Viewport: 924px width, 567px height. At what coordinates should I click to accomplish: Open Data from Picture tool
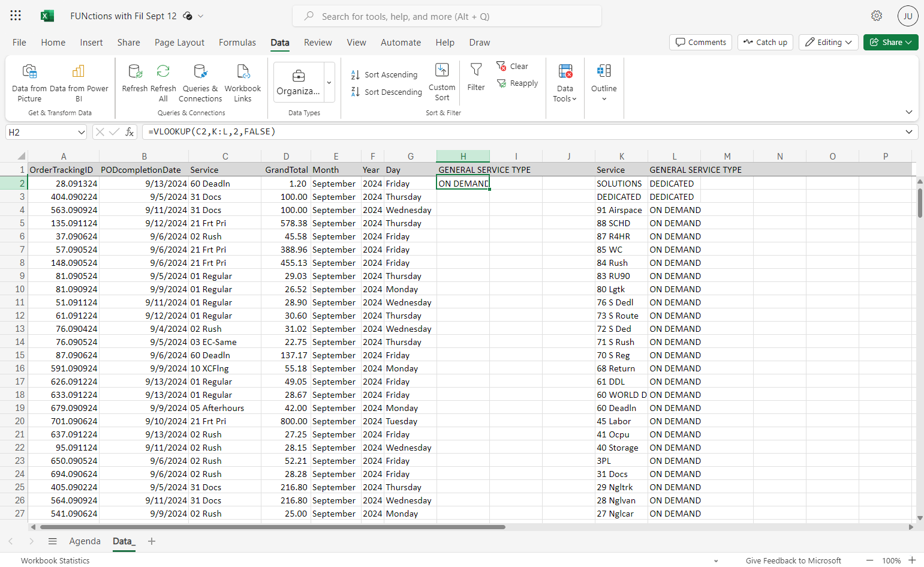[29, 83]
